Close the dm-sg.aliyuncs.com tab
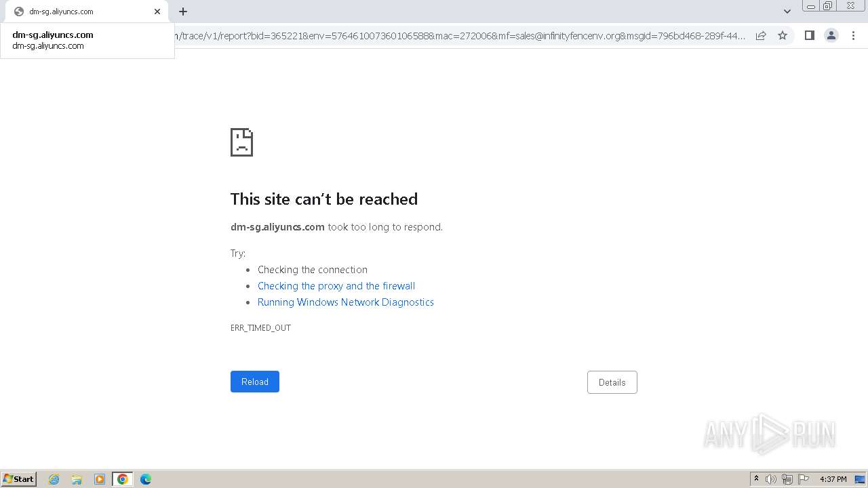The image size is (868, 488). coord(157,12)
